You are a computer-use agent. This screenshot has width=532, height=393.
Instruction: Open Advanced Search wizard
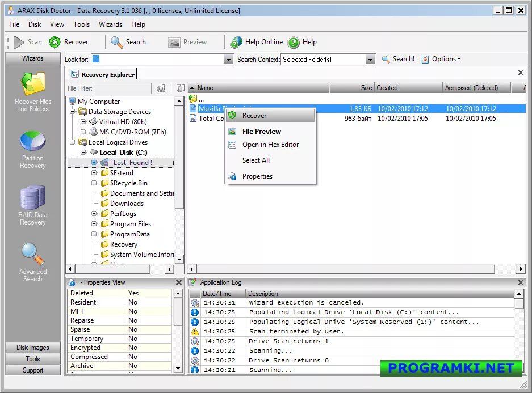tap(33, 263)
